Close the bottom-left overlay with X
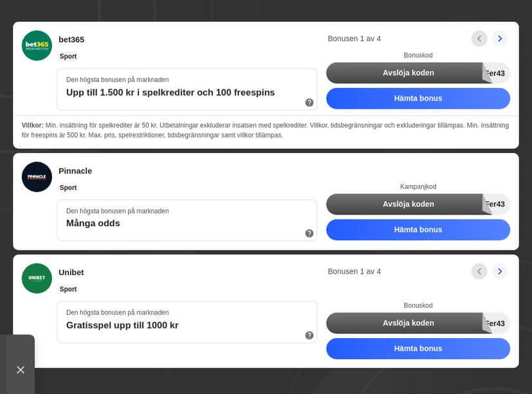Viewport: 532px width, 394px height. click(x=21, y=370)
